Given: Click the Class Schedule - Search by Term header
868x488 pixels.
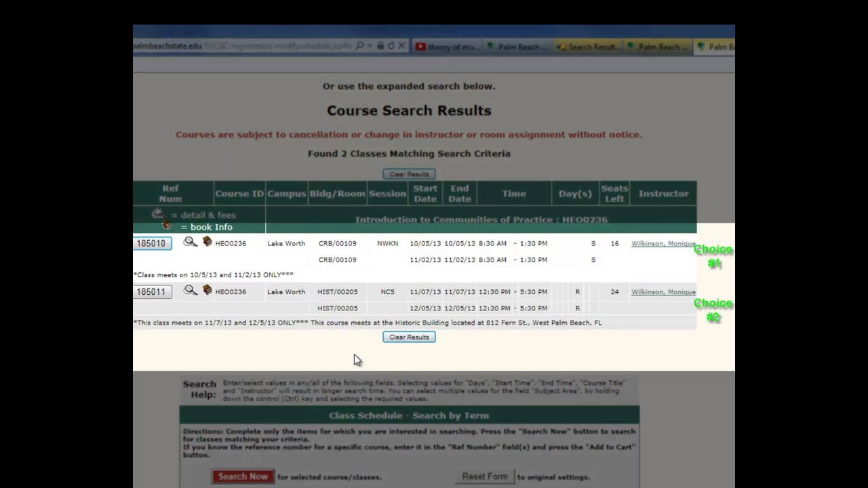Looking at the screenshot, I should tap(409, 415).
